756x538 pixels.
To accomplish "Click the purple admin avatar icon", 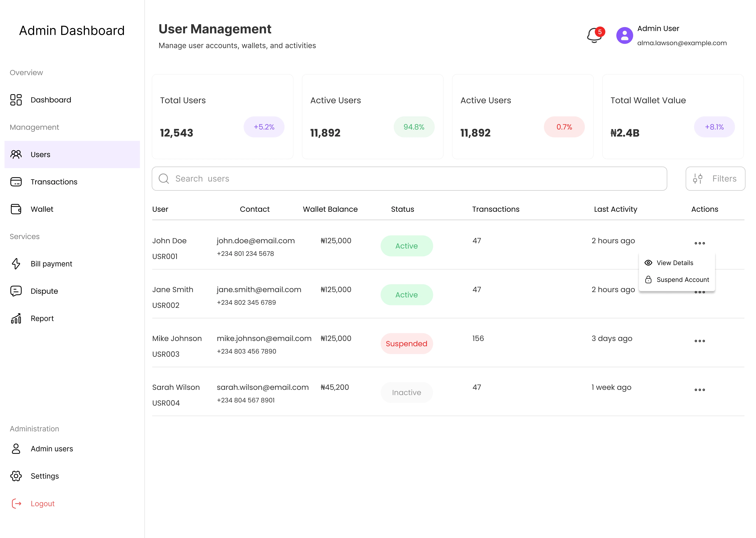I will coord(624,35).
